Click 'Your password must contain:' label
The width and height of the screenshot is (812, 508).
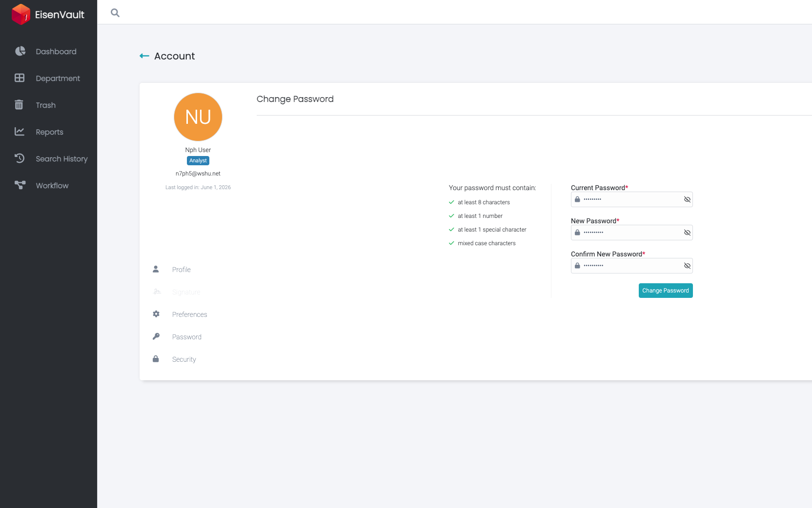click(492, 188)
